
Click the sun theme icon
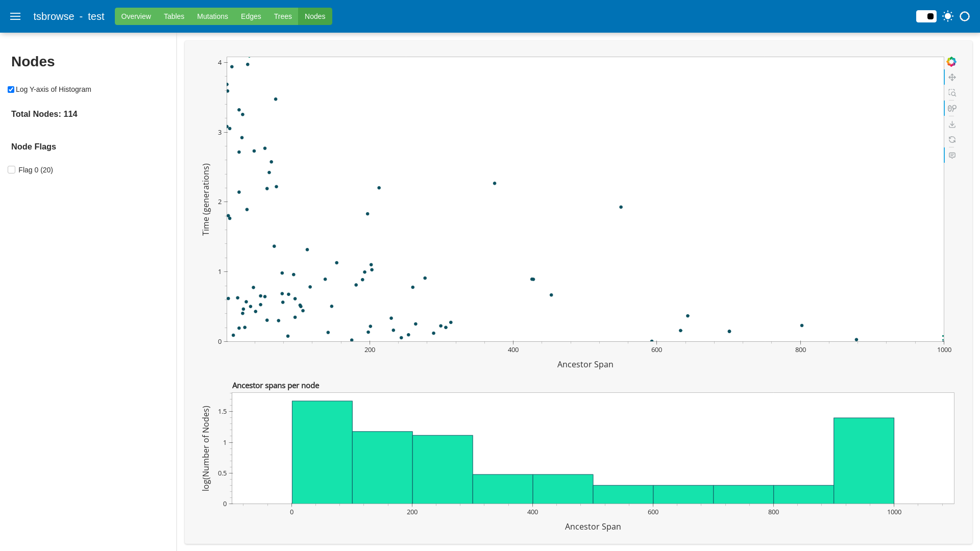[948, 16]
